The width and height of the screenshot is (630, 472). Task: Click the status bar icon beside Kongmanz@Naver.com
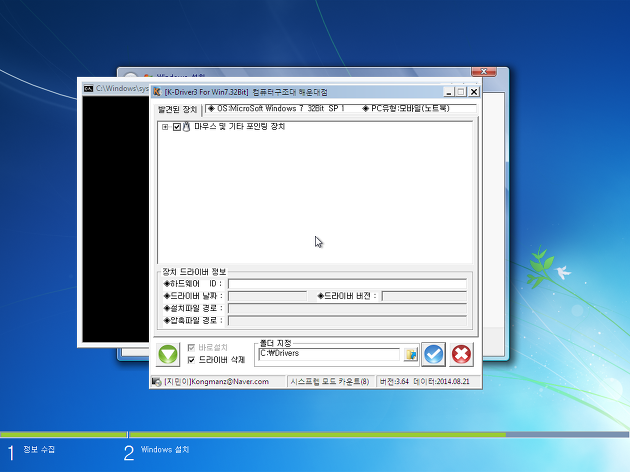(x=157, y=382)
